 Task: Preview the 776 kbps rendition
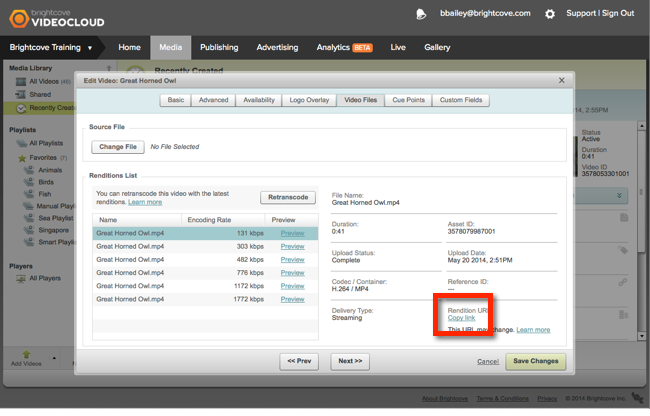[293, 273]
